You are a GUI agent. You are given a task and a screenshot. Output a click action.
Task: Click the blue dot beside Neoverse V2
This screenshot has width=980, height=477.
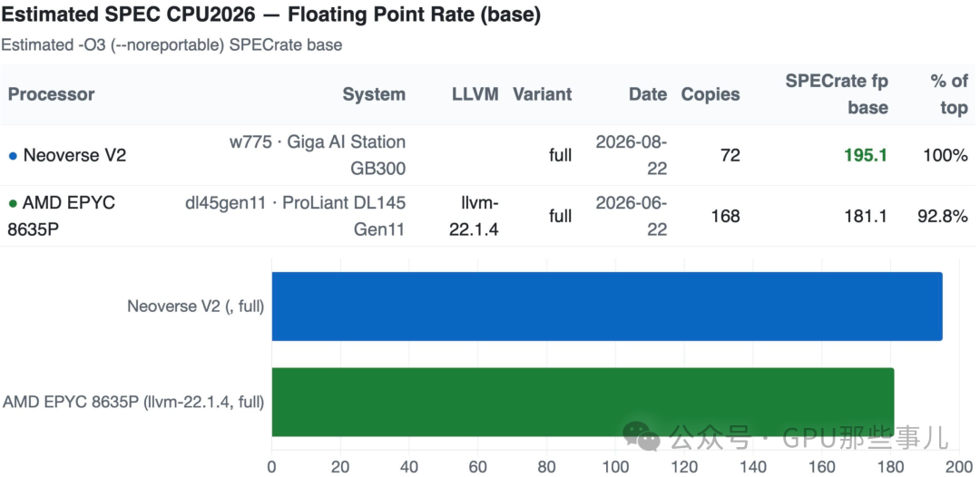pyautogui.click(x=13, y=155)
